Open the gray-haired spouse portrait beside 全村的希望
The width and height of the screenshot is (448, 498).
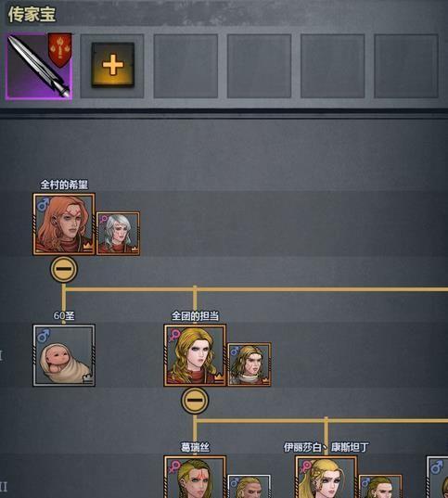click(x=118, y=234)
